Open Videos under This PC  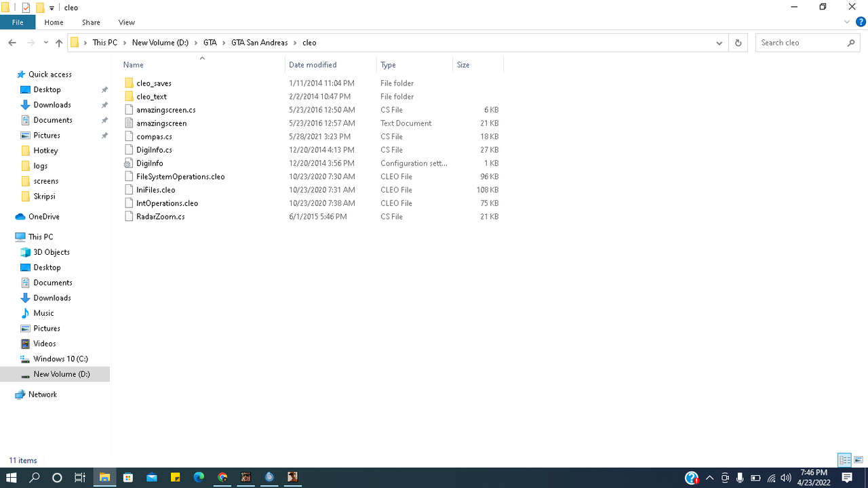click(45, 344)
